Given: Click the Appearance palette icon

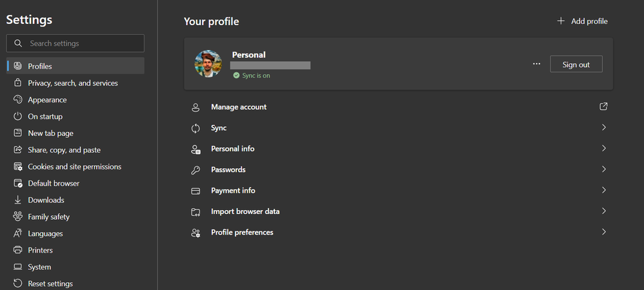Looking at the screenshot, I should coord(18,100).
